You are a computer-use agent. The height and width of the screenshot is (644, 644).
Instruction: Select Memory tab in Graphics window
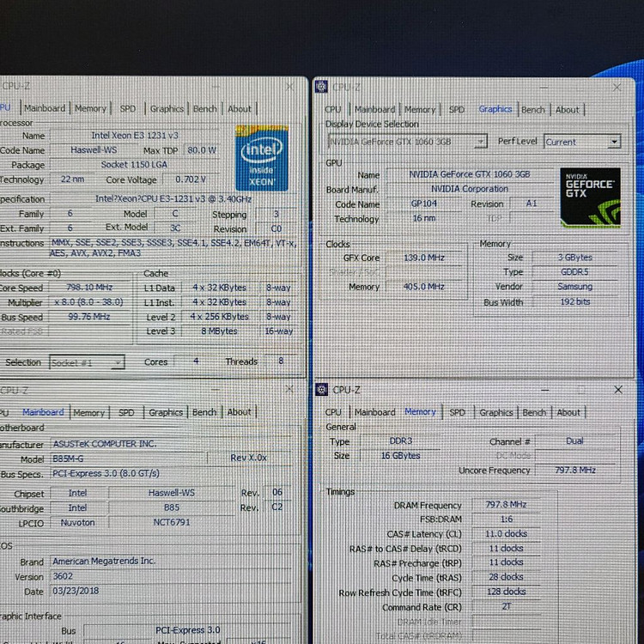click(420, 109)
